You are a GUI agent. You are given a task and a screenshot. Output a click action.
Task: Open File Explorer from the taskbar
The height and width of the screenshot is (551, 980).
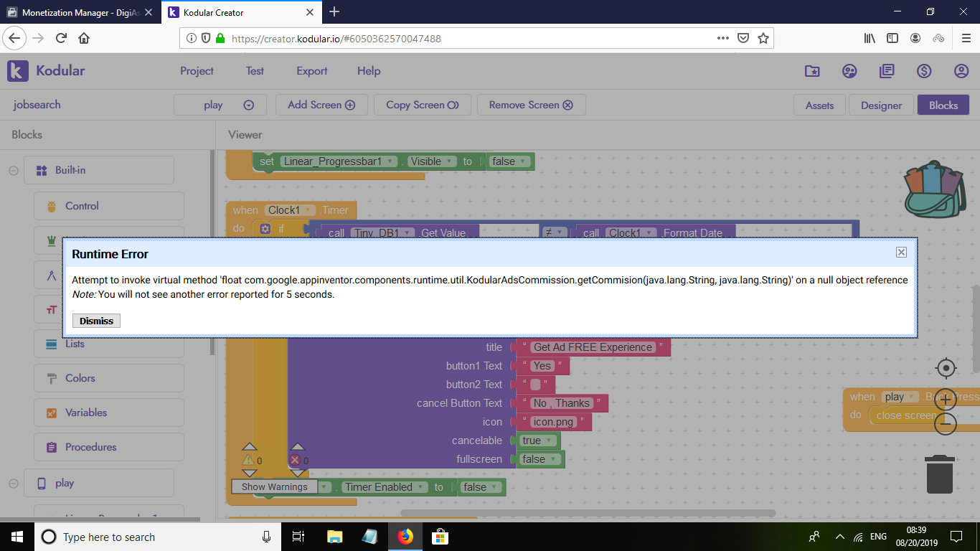click(335, 537)
